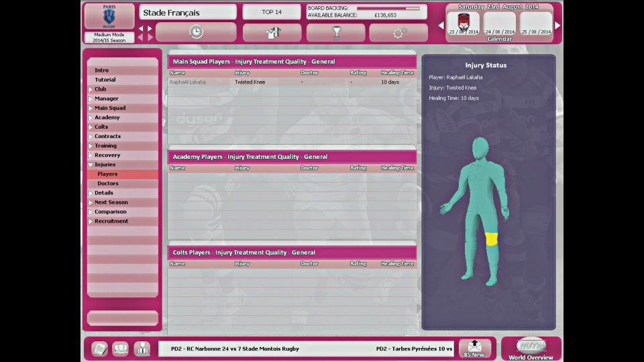Click the Calendar label
Image resolution: width=644 pixels, height=362 pixels.
[499, 39]
